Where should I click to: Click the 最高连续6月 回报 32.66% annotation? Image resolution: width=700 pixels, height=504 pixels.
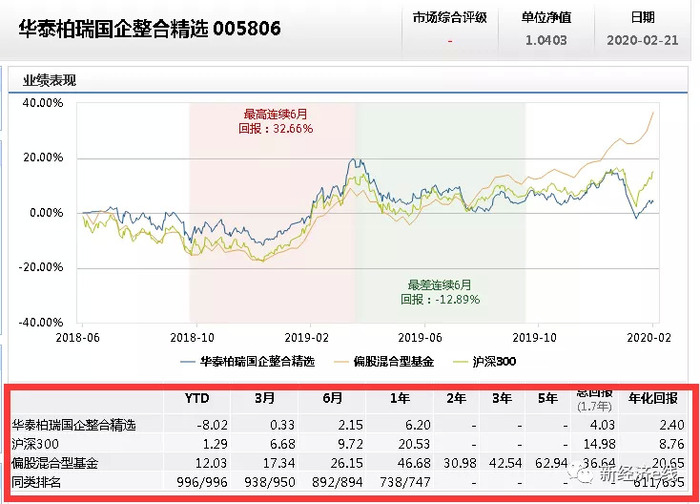pos(275,121)
